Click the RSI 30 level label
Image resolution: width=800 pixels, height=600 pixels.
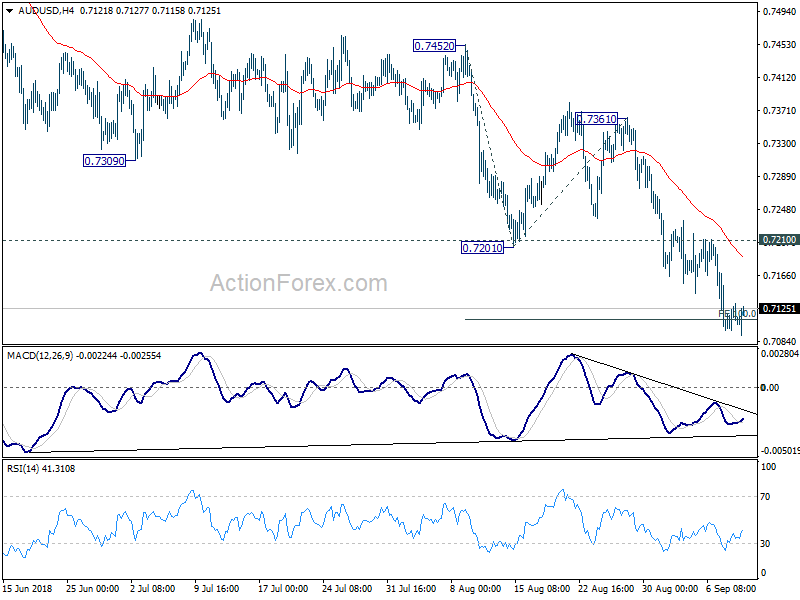pyautogui.click(x=765, y=544)
